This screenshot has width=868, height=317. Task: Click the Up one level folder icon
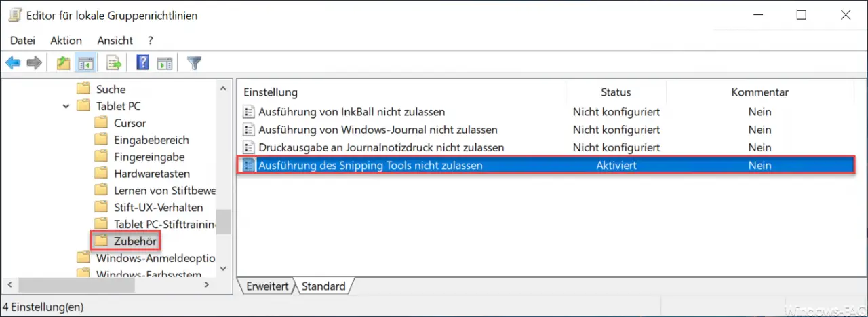pos(63,63)
